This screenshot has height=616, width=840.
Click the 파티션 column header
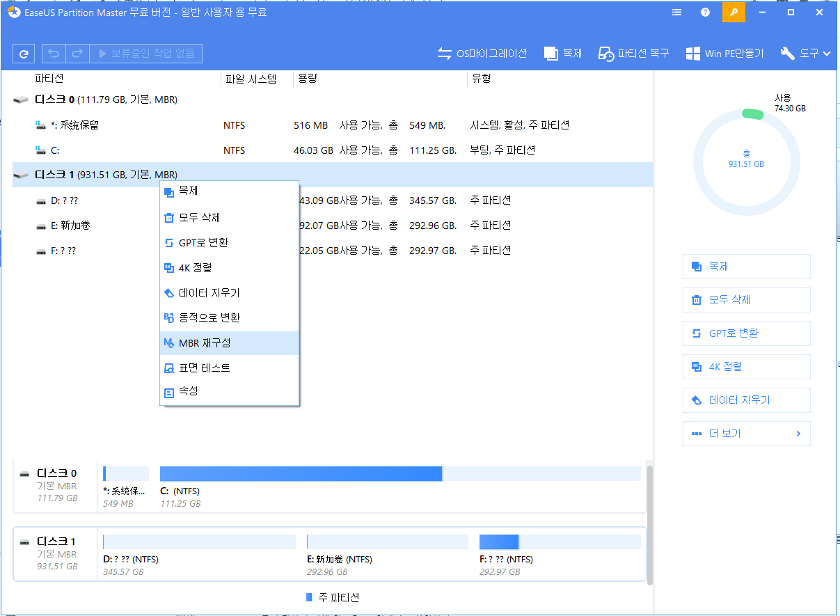point(49,79)
